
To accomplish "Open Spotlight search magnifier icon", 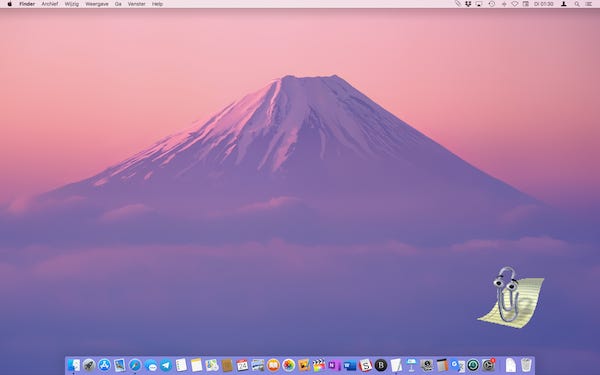I will (577, 4).
